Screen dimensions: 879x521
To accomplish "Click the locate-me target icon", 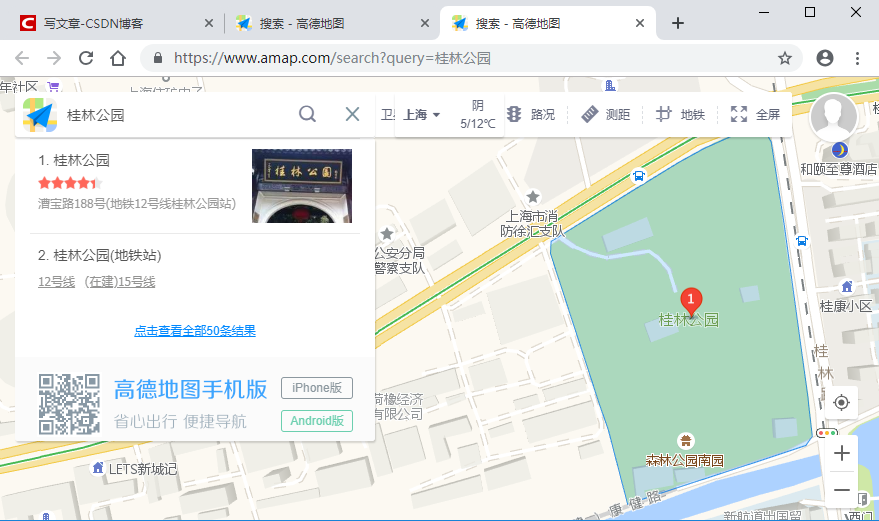I will (x=841, y=403).
